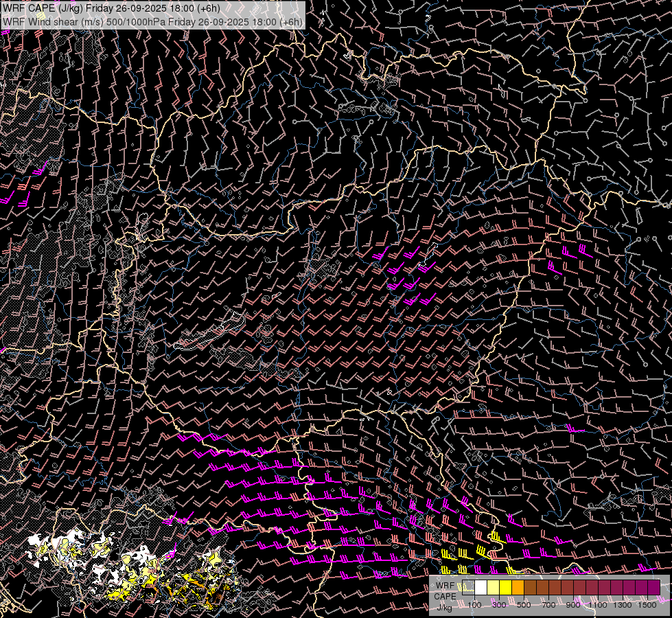Click the 'CAPE' label in legend
This screenshot has width=672, height=618.
(445, 597)
